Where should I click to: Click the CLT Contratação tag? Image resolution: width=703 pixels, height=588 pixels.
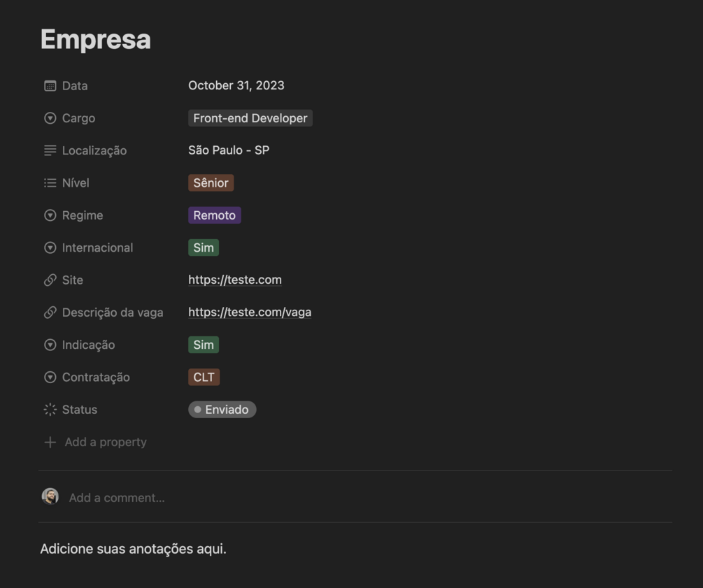pos(204,378)
